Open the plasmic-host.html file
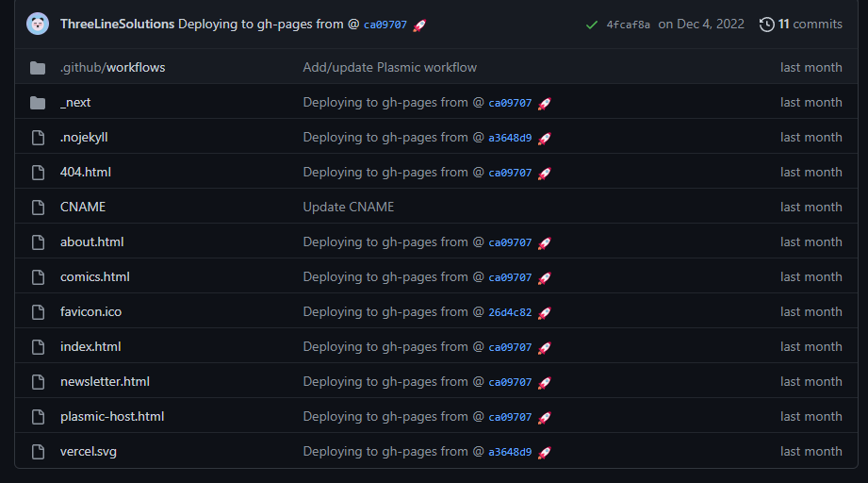868x483 pixels. point(112,417)
